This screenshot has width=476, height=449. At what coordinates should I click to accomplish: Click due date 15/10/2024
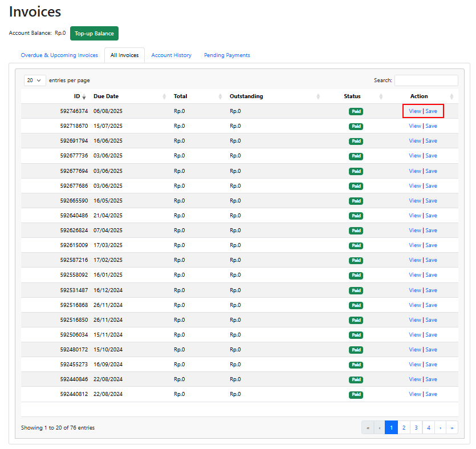click(x=108, y=350)
